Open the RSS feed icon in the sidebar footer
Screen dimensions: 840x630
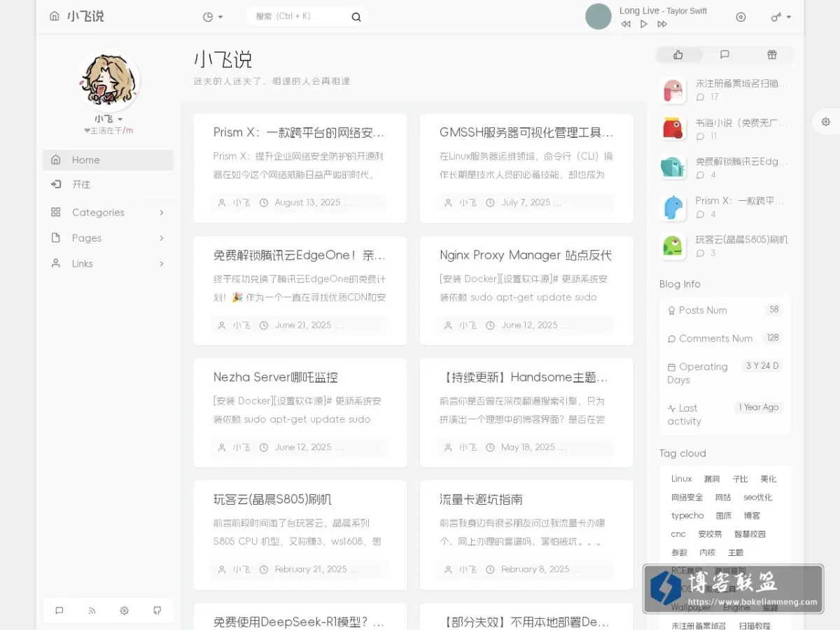[92, 610]
